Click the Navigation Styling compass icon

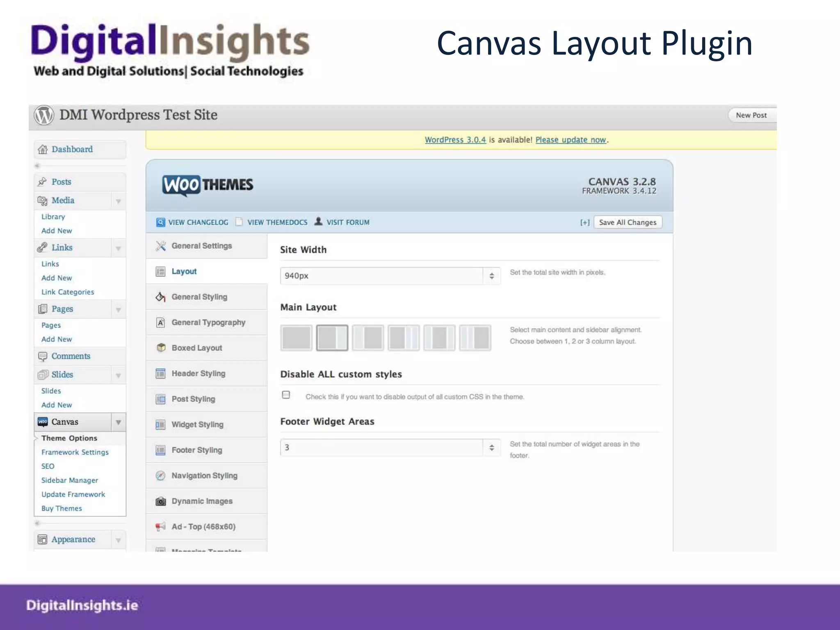(x=161, y=476)
